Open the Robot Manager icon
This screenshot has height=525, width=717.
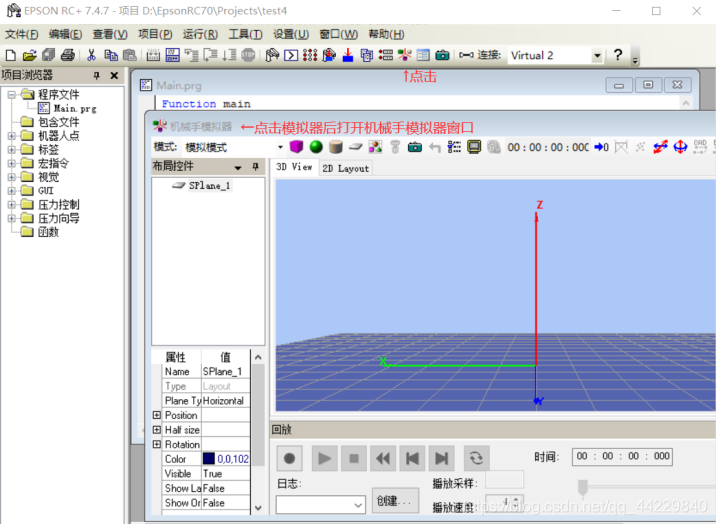pos(272,55)
